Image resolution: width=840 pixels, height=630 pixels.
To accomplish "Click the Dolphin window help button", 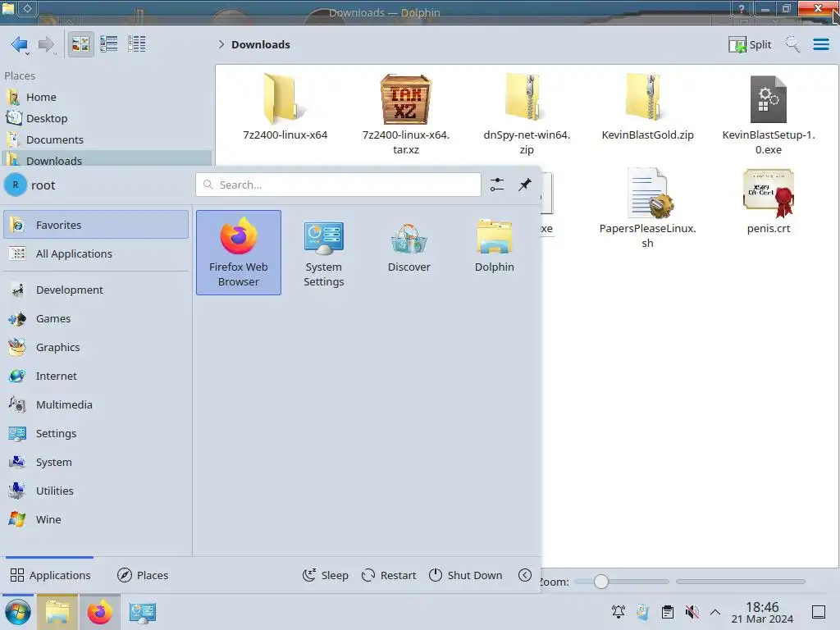I will click(742, 8).
